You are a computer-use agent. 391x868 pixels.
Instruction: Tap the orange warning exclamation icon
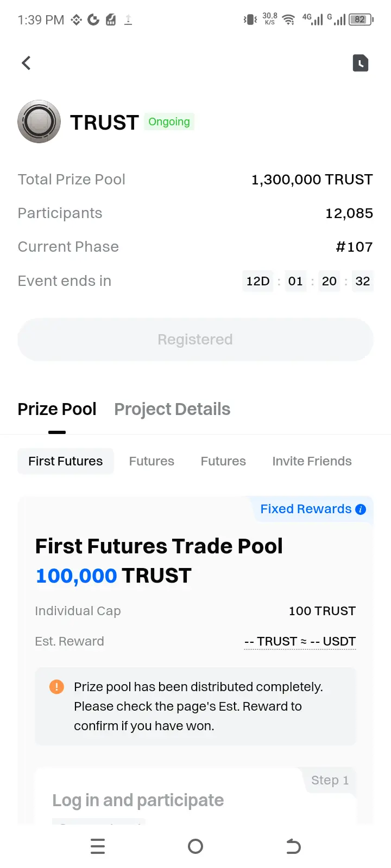tap(56, 687)
